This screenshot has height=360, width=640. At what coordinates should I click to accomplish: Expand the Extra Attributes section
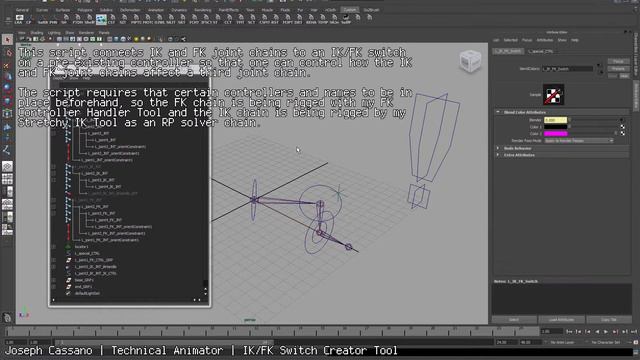(498, 155)
